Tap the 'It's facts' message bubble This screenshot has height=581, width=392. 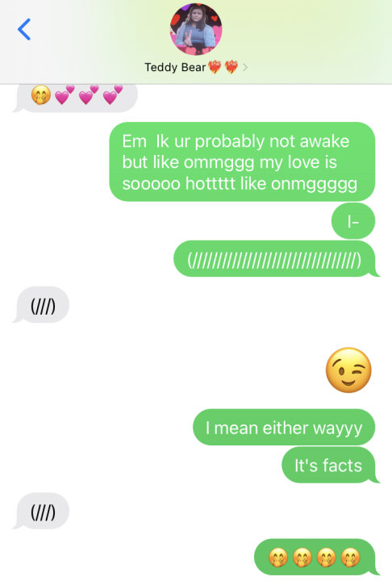pyautogui.click(x=330, y=465)
